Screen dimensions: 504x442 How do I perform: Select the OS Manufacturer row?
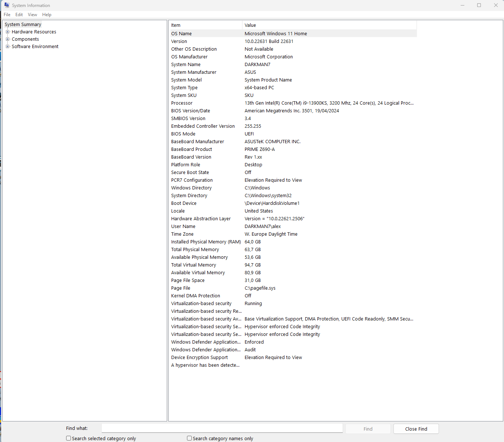(x=293, y=57)
